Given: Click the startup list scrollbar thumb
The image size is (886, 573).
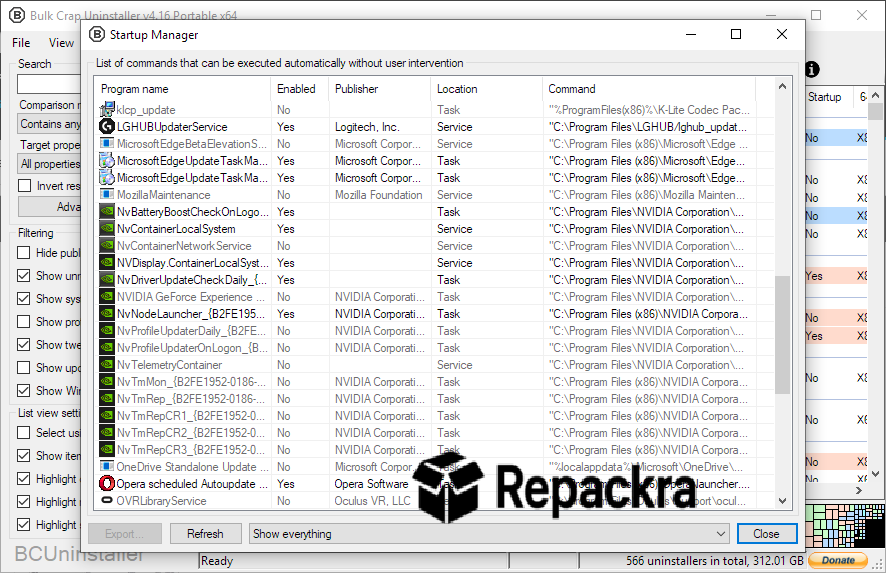Looking at the screenshot, I should tap(782, 335).
